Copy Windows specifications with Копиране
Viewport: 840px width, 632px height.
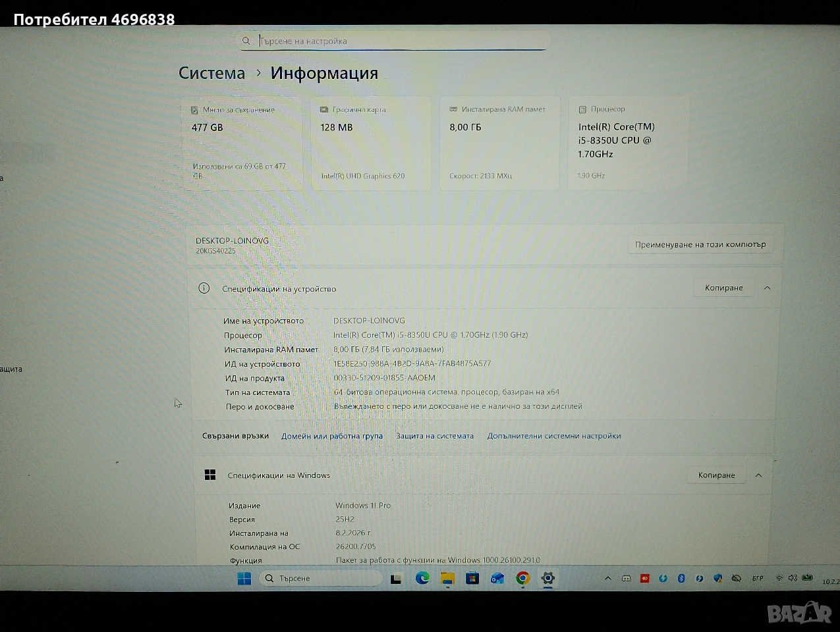pyautogui.click(x=716, y=475)
